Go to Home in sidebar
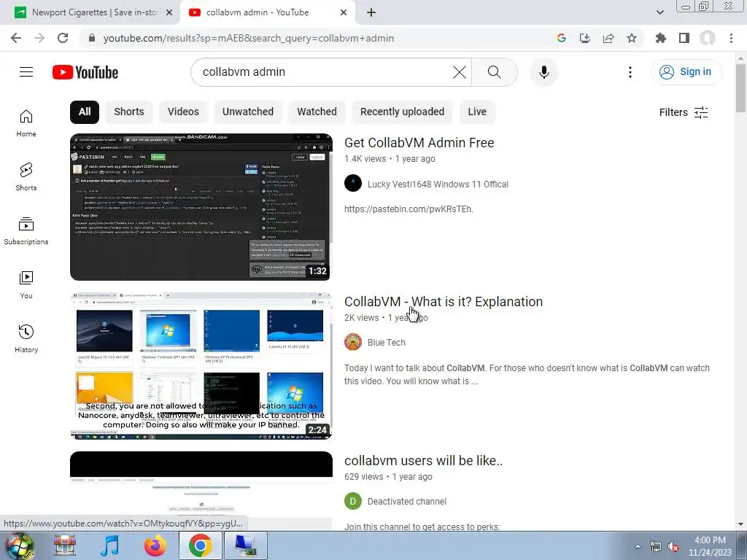The height and width of the screenshot is (560, 747). click(x=26, y=123)
